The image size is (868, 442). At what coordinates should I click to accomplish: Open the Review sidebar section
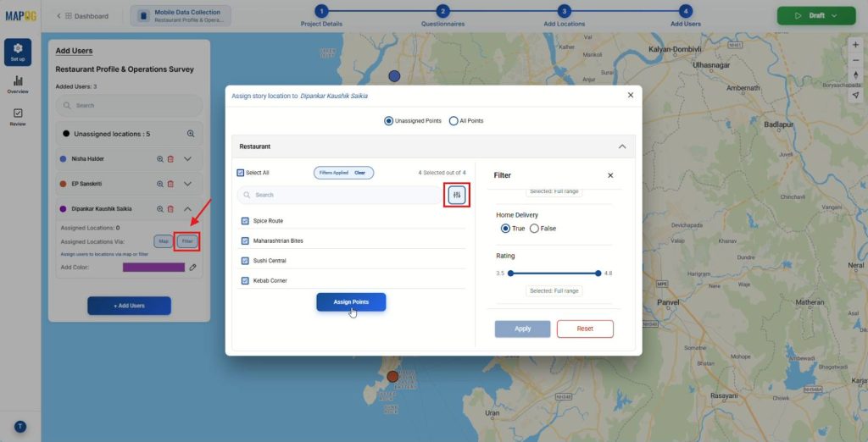point(18,117)
